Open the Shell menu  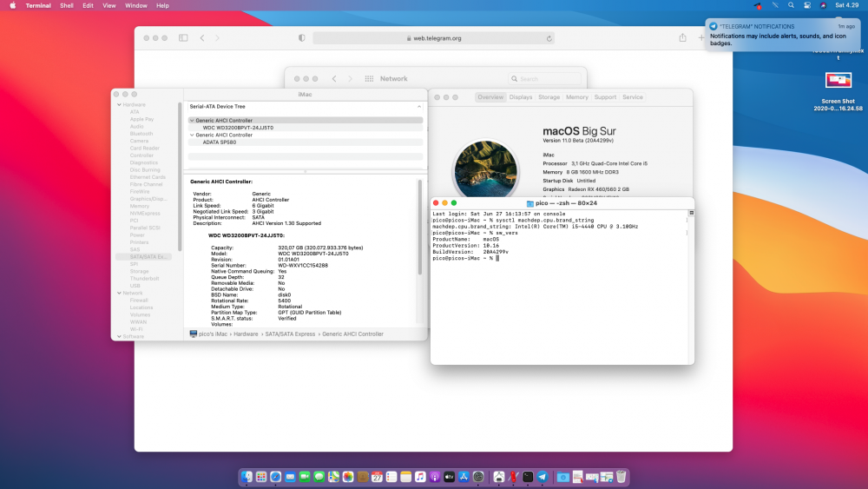tap(67, 5)
